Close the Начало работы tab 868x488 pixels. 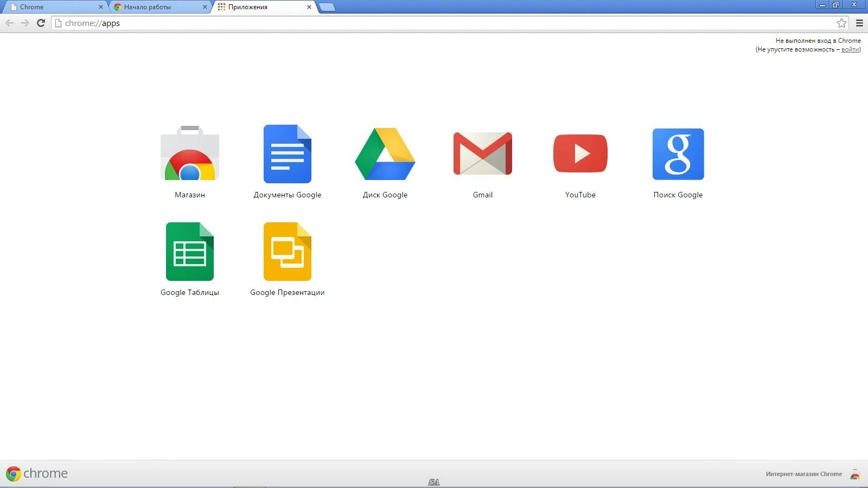[205, 7]
